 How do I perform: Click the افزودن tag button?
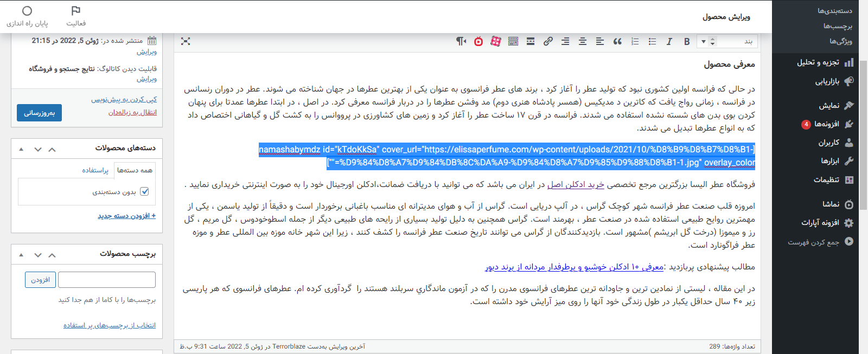click(x=40, y=280)
